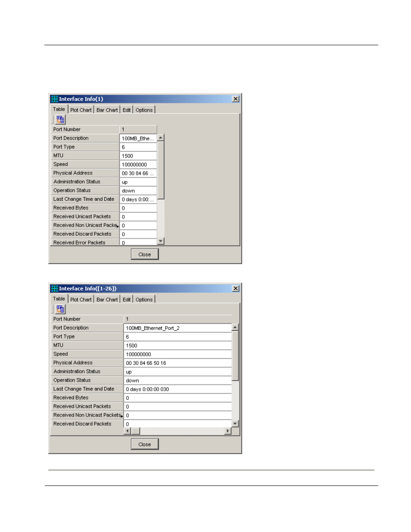
Task: Switch to Edit tab in Interface Info(1)
Action: (x=127, y=110)
